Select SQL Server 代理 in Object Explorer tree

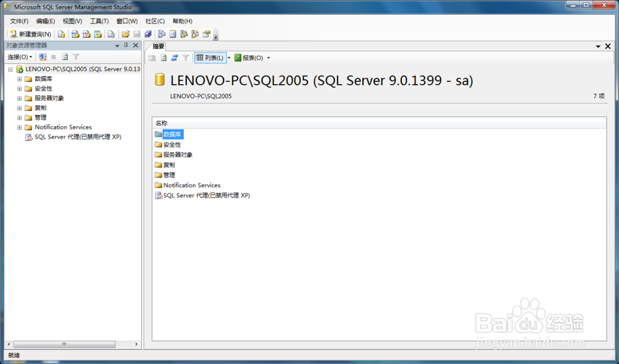[x=73, y=137]
